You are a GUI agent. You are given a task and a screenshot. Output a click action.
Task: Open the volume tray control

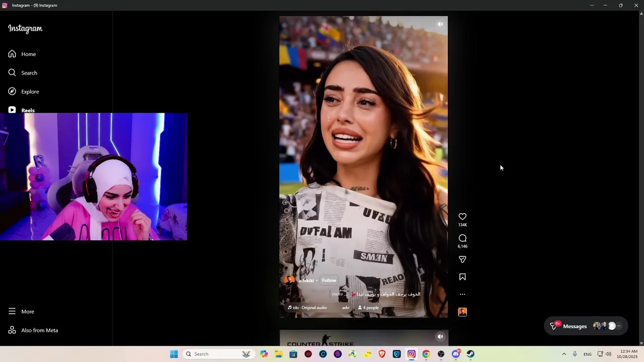[608, 354]
